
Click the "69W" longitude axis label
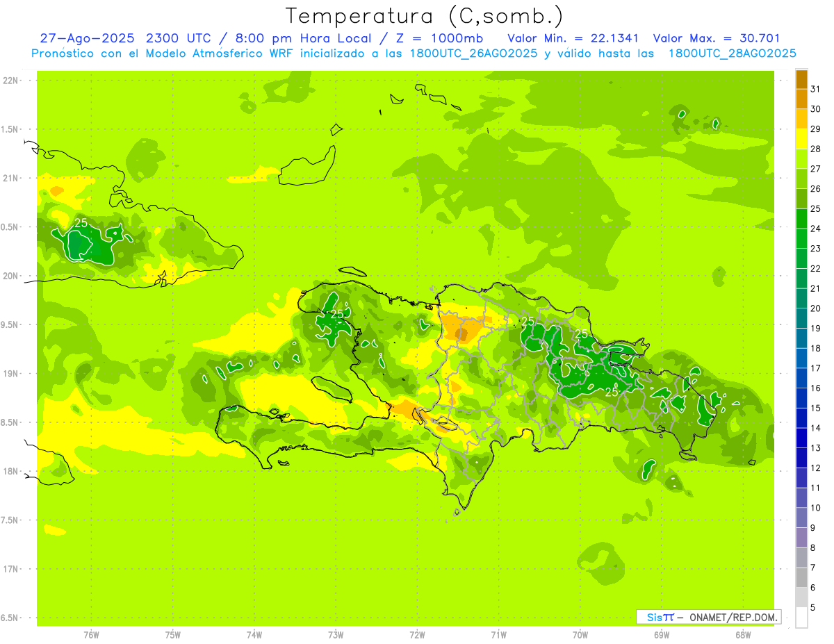point(662,634)
